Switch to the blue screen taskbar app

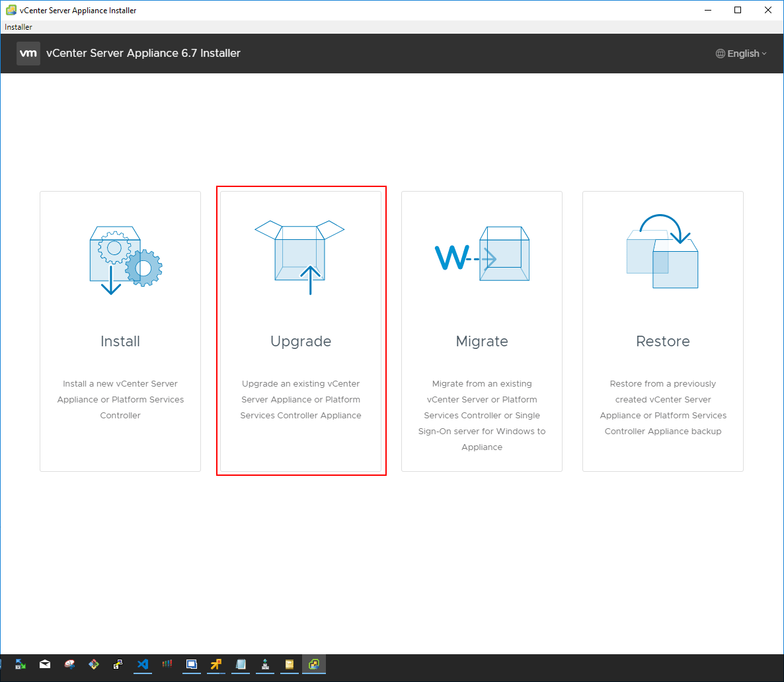click(x=192, y=664)
